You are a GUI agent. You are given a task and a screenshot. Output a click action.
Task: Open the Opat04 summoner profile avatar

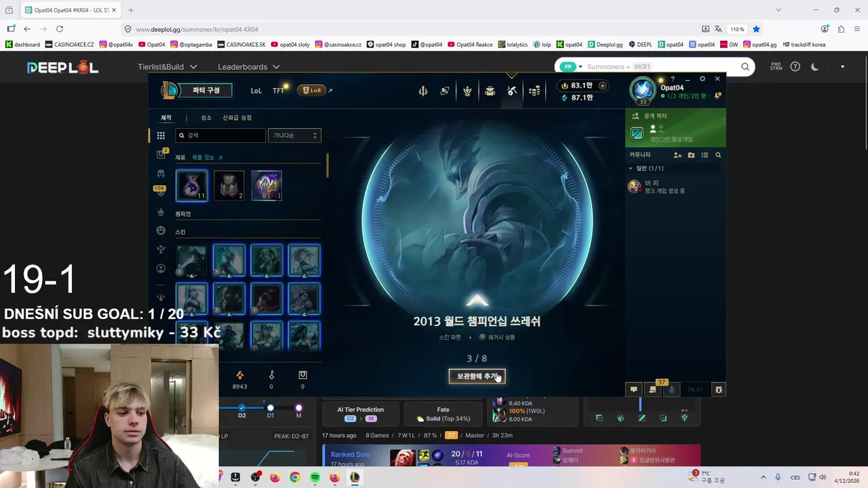[x=643, y=89]
